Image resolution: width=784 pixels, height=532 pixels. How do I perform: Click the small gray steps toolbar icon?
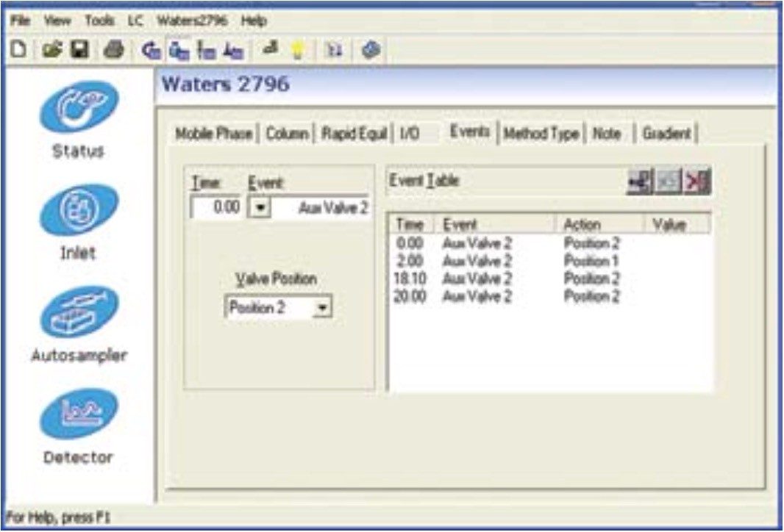point(271,48)
